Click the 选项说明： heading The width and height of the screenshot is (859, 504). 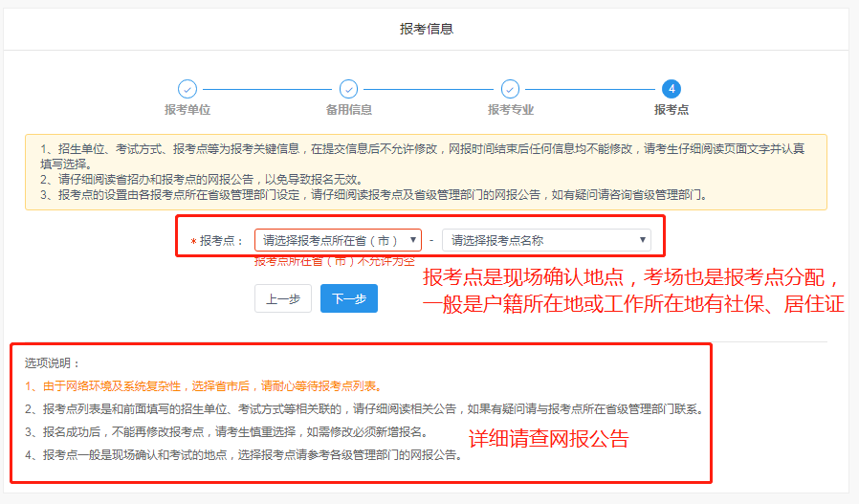(53, 363)
